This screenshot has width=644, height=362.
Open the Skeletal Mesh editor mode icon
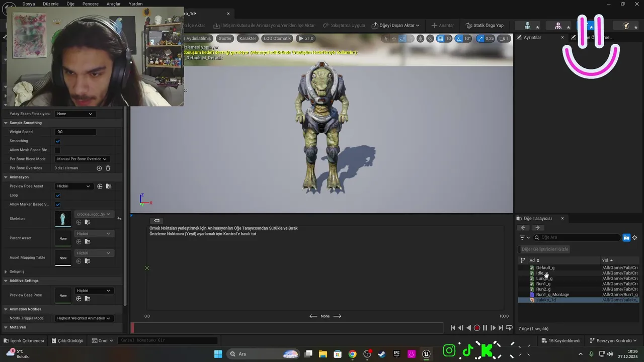[x=558, y=25]
